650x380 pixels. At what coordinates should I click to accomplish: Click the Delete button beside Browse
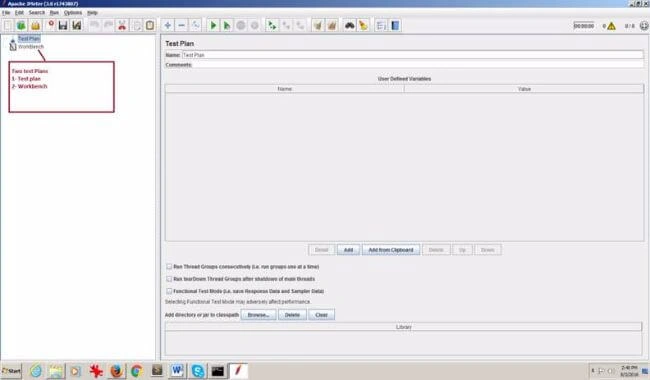[292, 315]
